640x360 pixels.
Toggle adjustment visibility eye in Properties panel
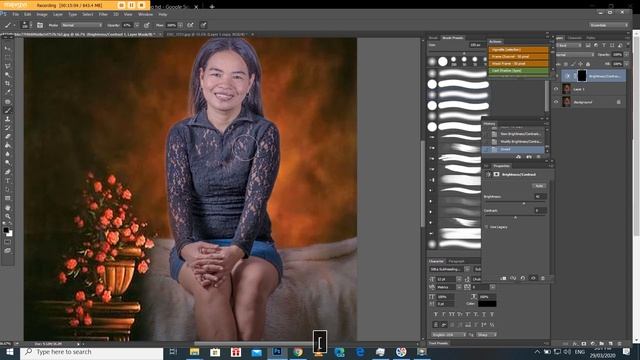(x=533, y=278)
